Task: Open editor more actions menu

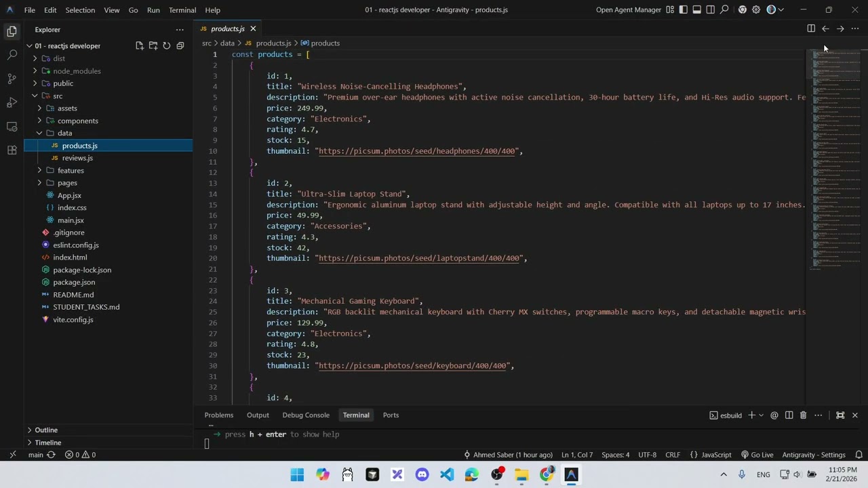Action: pyautogui.click(x=855, y=28)
